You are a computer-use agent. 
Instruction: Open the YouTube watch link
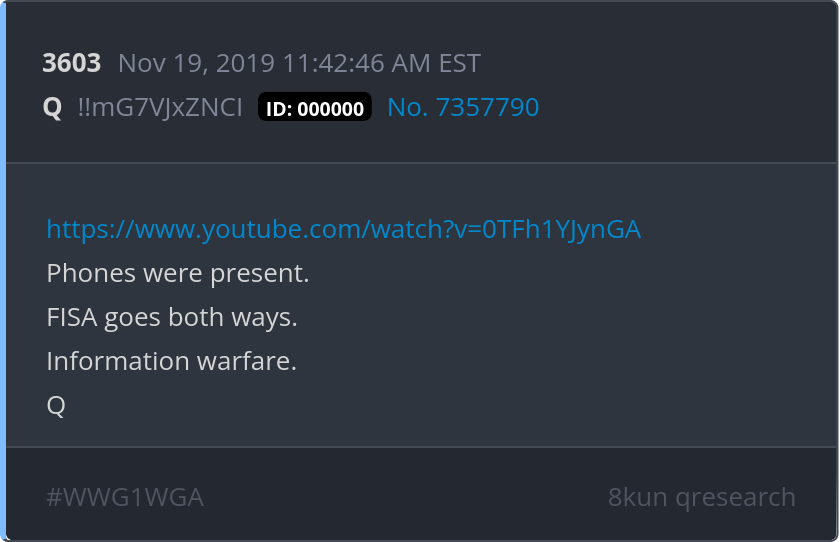(343, 230)
